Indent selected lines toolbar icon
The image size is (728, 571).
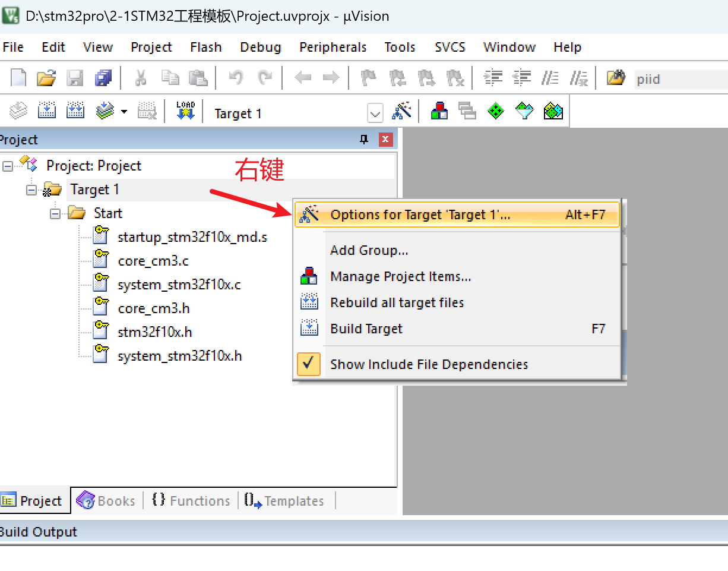tap(493, 78)
